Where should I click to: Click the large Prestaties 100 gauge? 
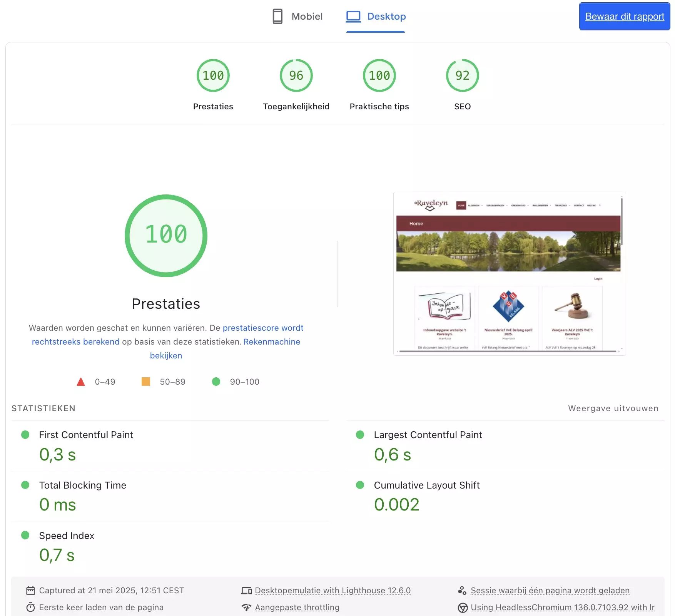(166, 236)
